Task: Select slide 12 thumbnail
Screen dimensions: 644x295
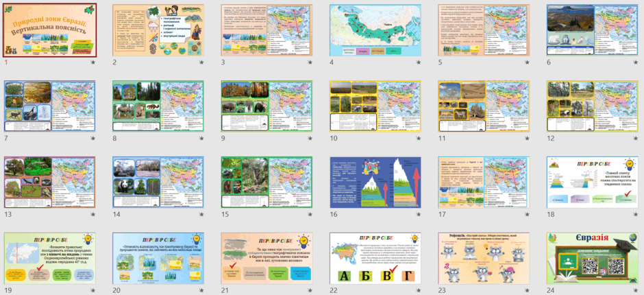Action: 592,106
